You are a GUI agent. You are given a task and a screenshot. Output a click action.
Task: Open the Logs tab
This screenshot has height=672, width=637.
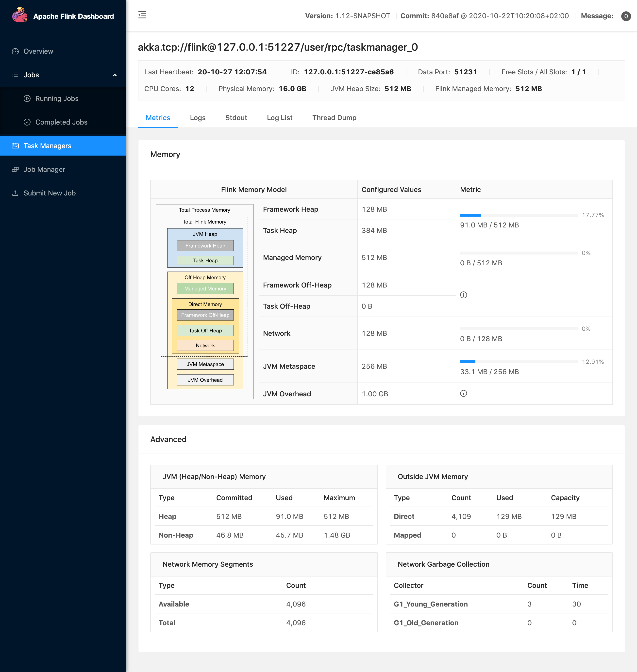click(x=198, y=118)
